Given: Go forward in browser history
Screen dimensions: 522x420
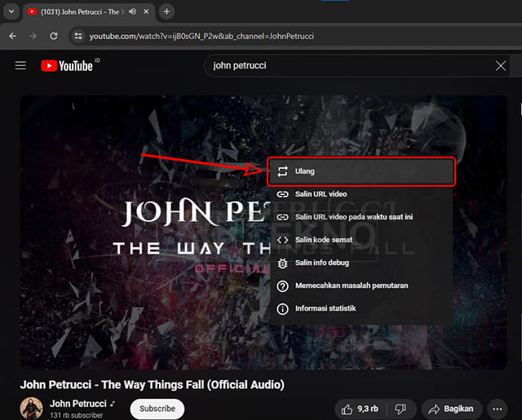Looking at the screenshot, I should (x=33, y=36).
